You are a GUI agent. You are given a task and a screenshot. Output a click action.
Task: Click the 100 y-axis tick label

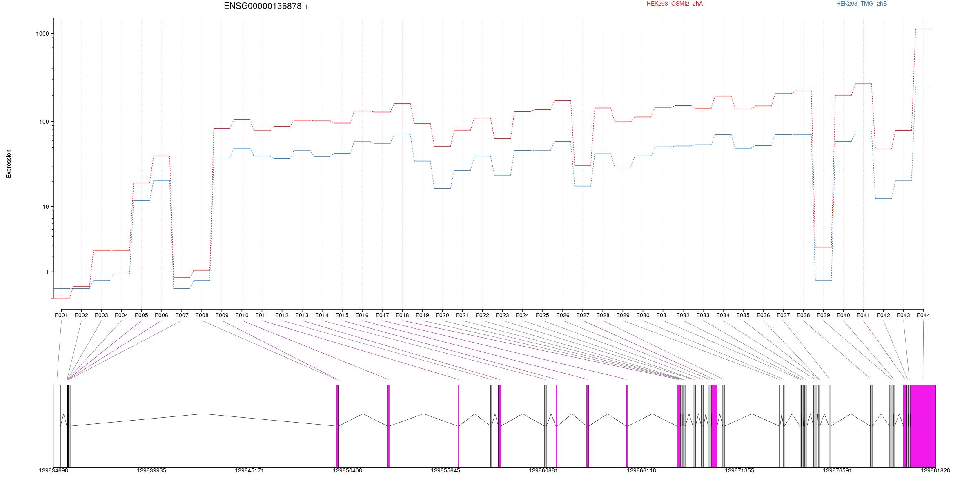pyautogui.click(x=44, y=122)
